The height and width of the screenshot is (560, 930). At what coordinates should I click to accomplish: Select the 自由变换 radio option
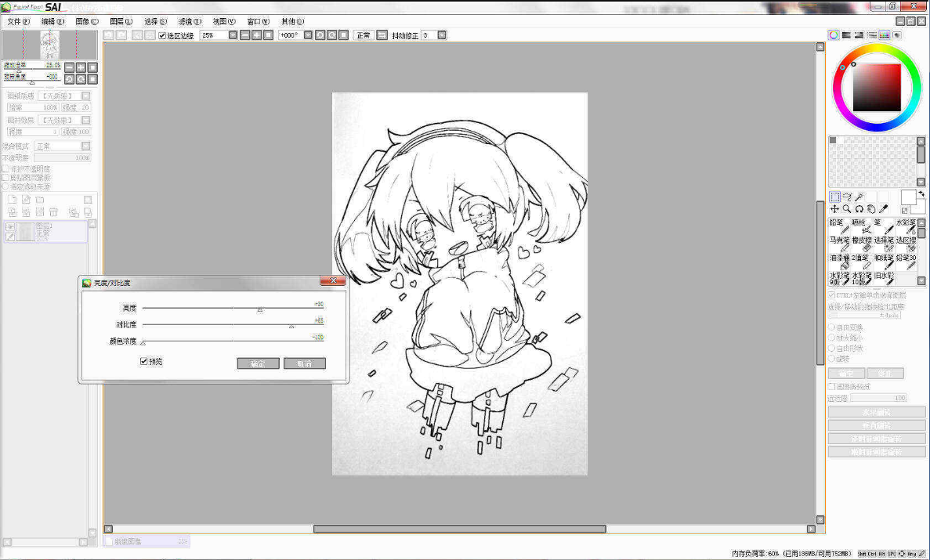pyautogui.click(x=831, y=327)
